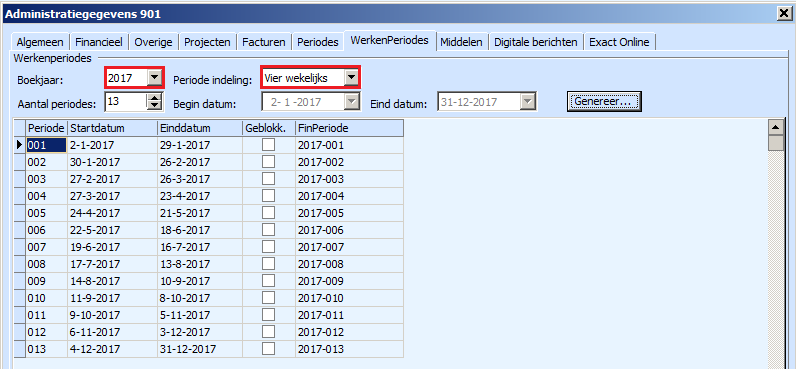The image size is (796, 369).
Task: Switch to the Algemeen tab
Action: 40,42
